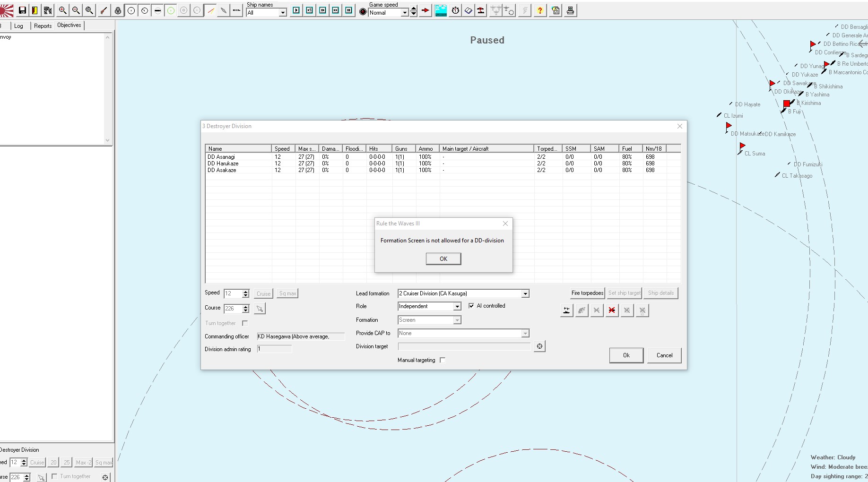Screen dimensions: 868x482
Task: Select DD Harukaze row
Action: (x=443, y=164)
